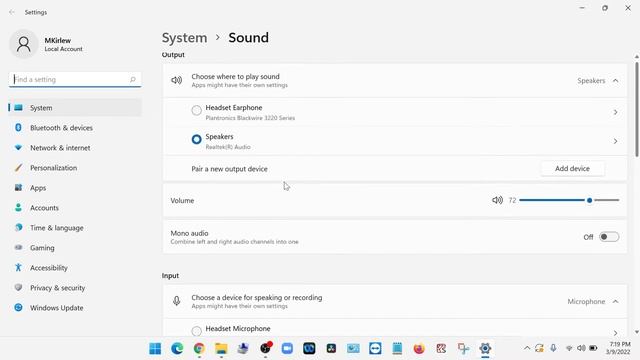Click Add device button
This screenshot has width=640, height=360.
(x=572, y=169)
